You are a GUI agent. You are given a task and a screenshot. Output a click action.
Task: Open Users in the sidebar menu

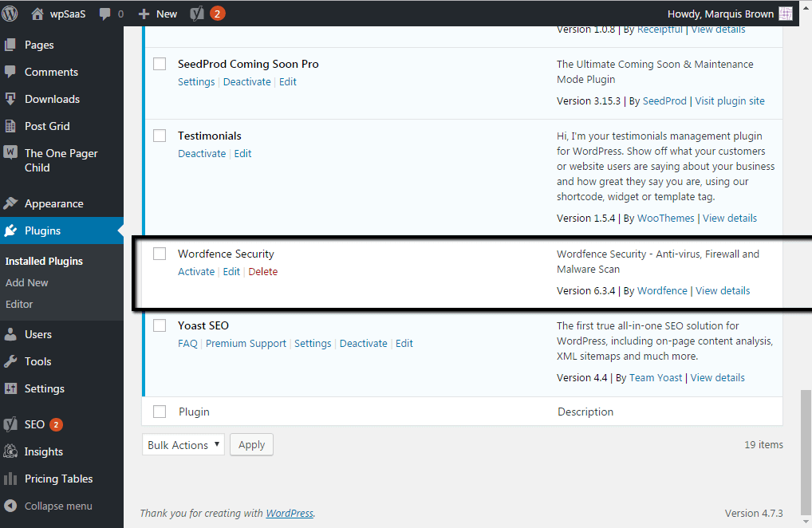pos(38,334)
